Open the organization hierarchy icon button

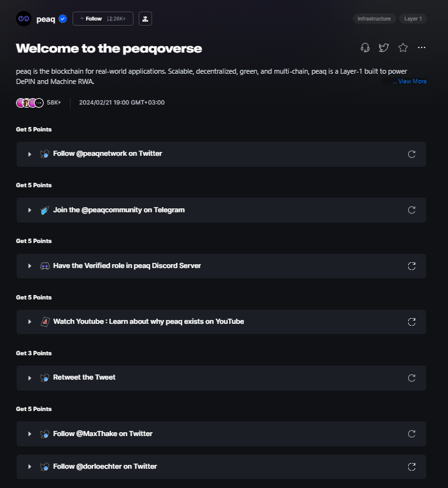[x=146, y=19]
